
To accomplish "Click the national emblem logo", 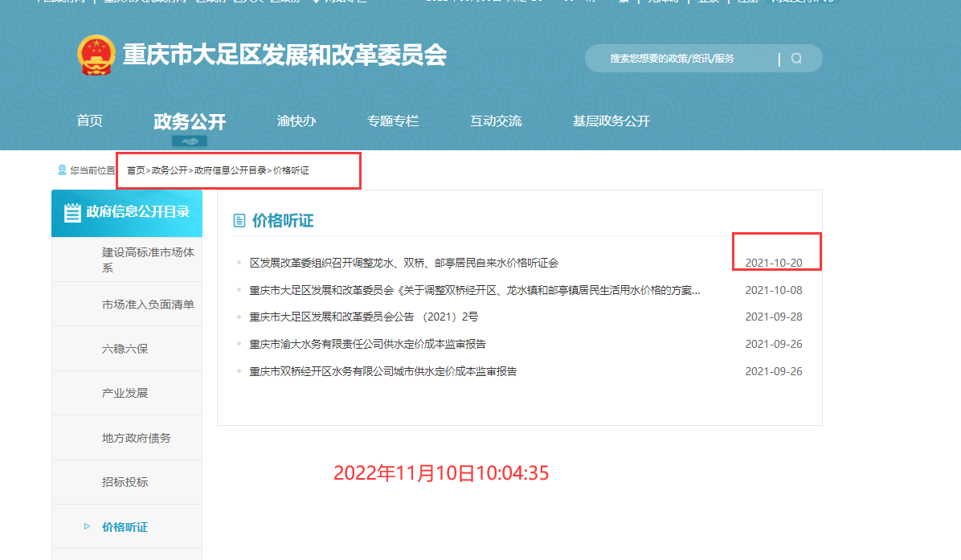I will pyautogui.click(x=96, y=55).
